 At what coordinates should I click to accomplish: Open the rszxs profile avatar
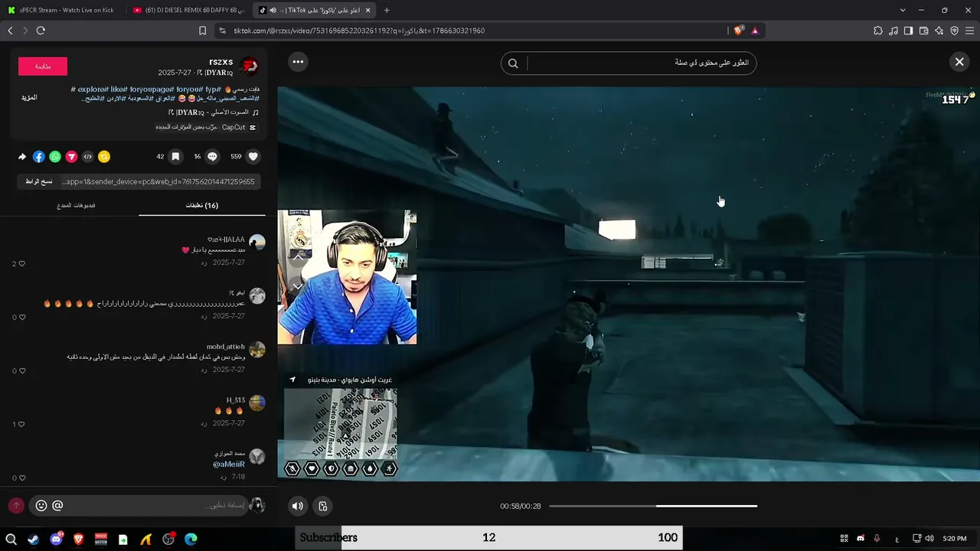(249, 67)
